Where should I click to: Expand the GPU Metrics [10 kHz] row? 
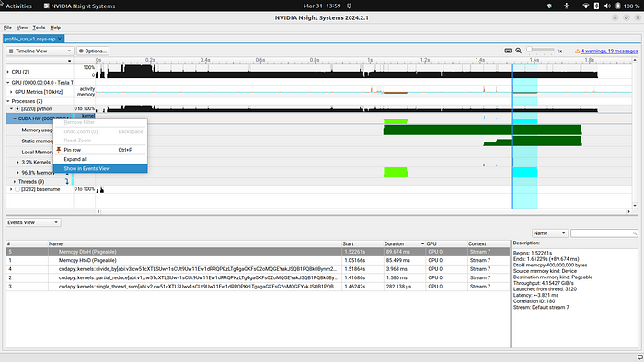pyautogui.click(x=11, y=92)
